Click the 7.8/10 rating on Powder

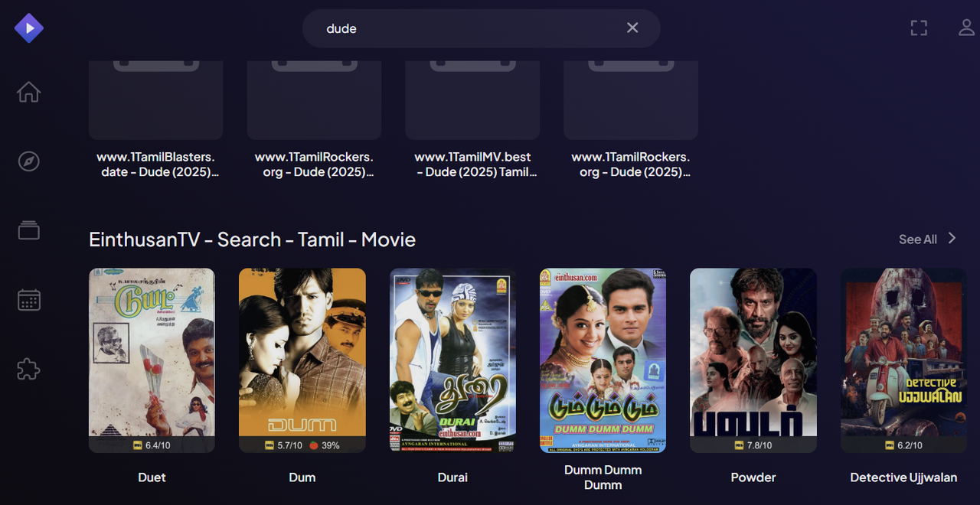click(753, 445)
